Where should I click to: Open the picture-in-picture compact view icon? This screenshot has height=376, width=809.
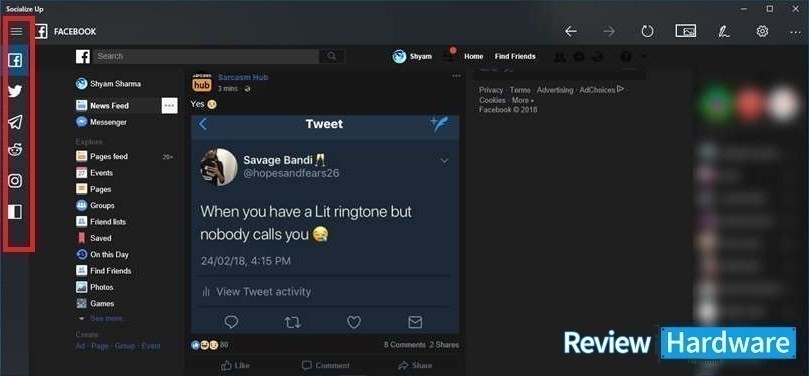(x=686, y=31)
